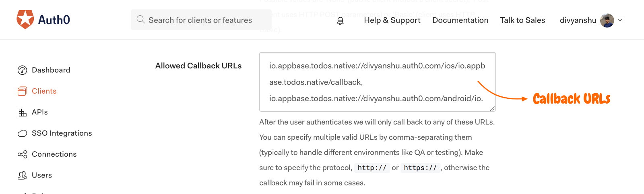The height and width of the screenshot is (194, 644).
Task: Click inside the Allowed Callback URLs textarea
Action: point(377,82)
